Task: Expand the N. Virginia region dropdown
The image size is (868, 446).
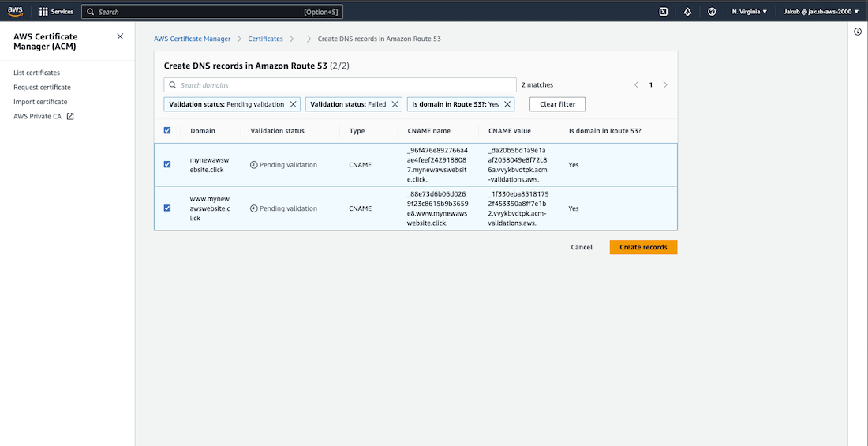Action: [x=749, y=12]
